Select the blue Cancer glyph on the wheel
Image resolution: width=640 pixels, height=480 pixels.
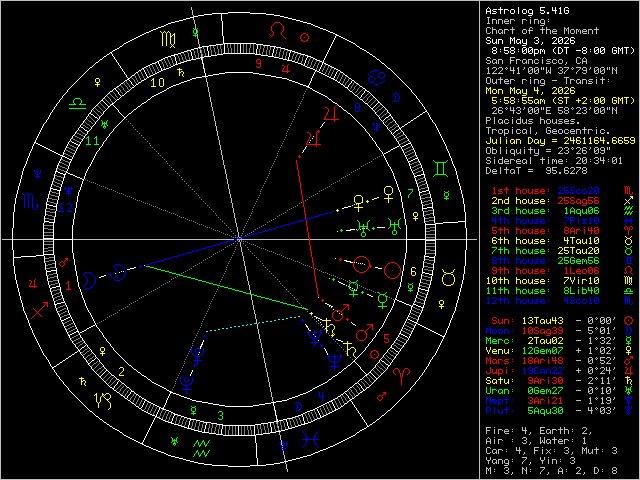[x=376, y=77]
